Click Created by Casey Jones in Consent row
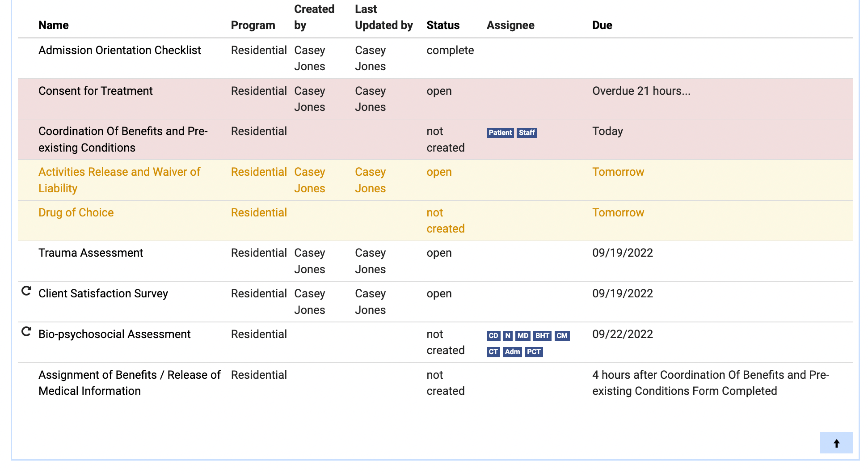The image size is (868, 474). [310, 99]
